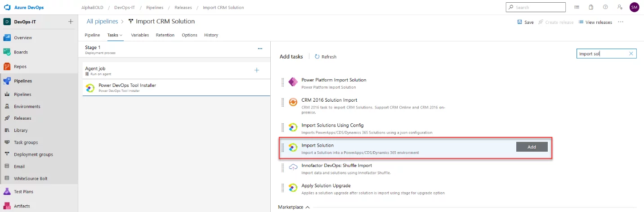
Task: Open the Tasks tab dropdown
Action: 115,35
